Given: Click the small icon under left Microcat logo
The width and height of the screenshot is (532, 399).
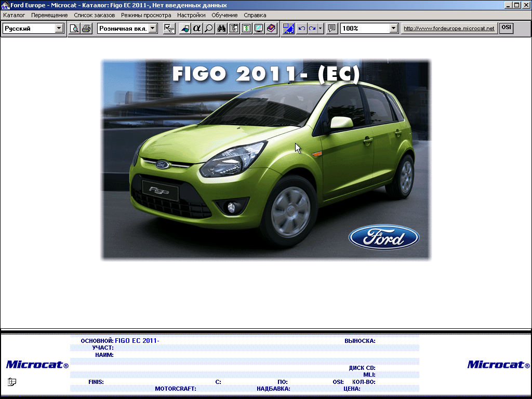Looking at the screenshot, I should pyautogui.click(x=12, y=382).
